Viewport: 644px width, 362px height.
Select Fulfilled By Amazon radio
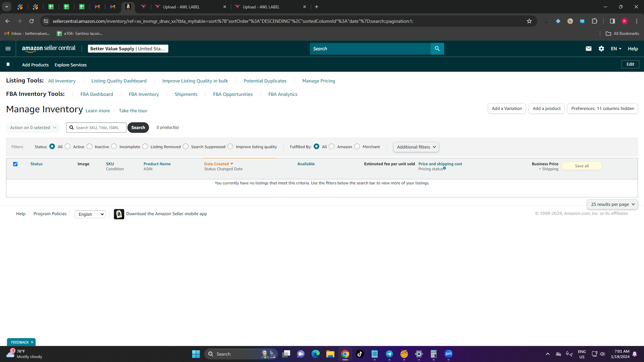coord(332,146)
